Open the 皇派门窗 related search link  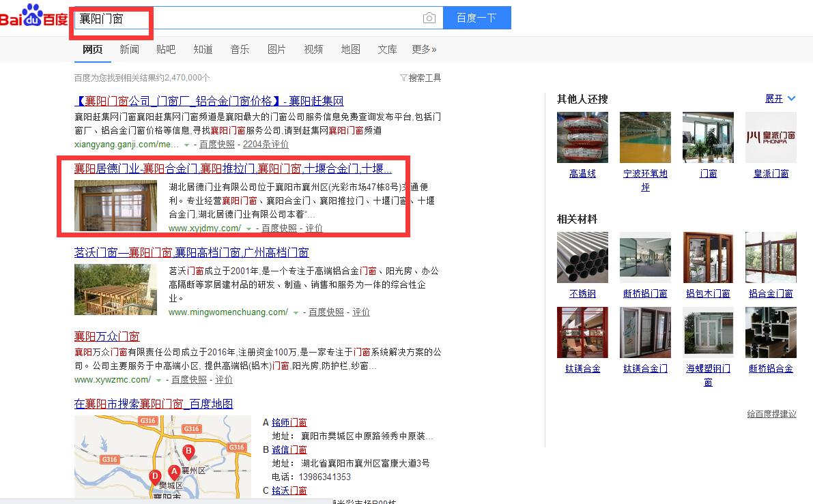click(771, 173)
